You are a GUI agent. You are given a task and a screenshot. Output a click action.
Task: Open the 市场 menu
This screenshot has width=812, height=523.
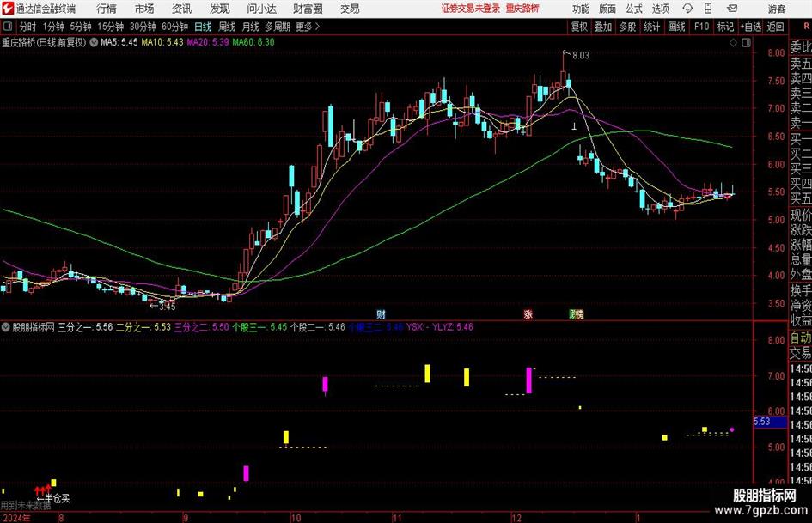click(x=144, y=9)
